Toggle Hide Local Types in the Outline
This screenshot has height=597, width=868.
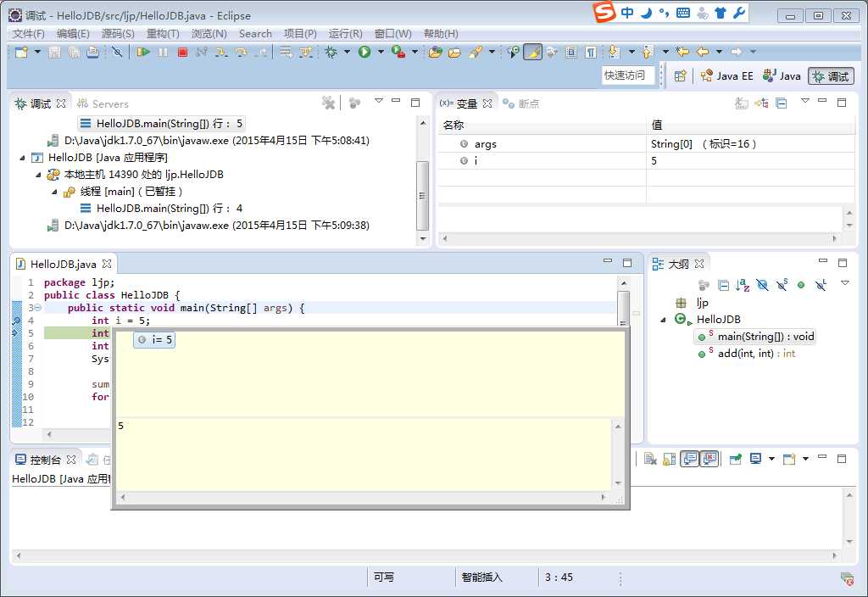click(x=821, y=285)
